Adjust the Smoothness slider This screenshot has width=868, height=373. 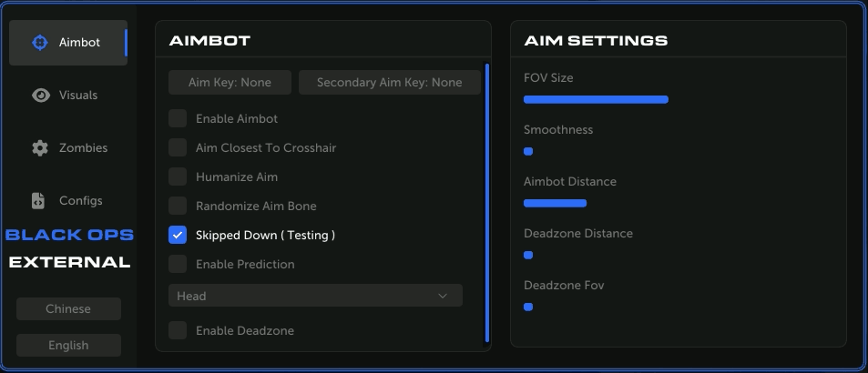528,151
